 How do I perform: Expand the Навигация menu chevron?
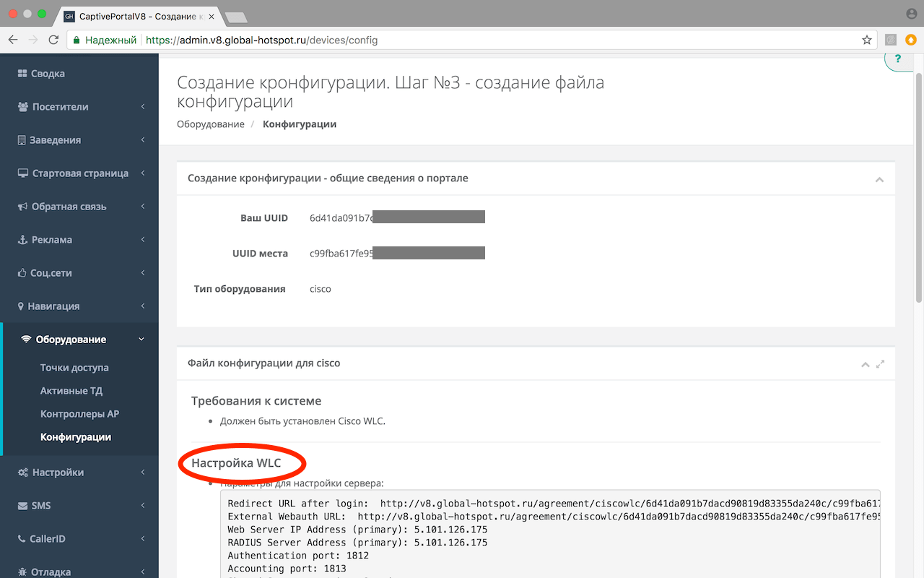pos(143,306)
